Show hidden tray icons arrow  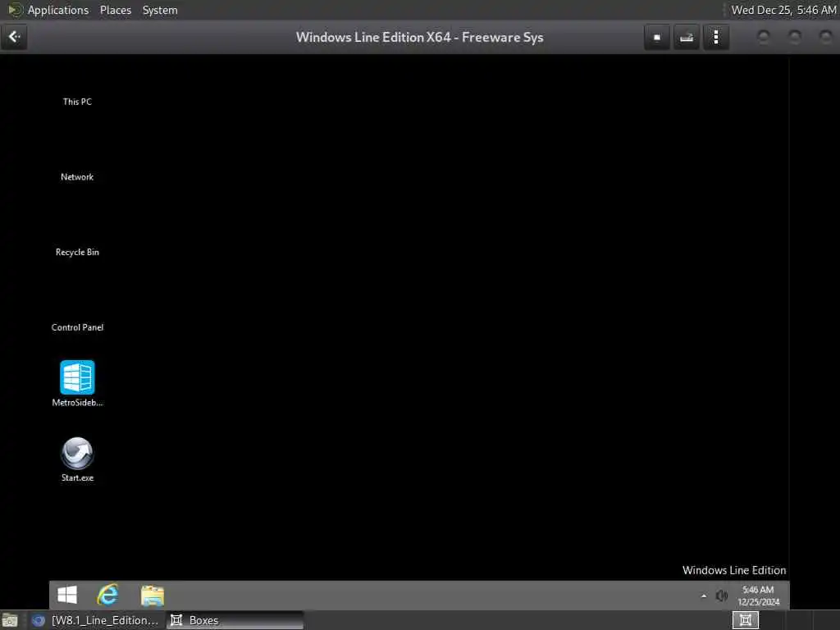coord(703,596)
